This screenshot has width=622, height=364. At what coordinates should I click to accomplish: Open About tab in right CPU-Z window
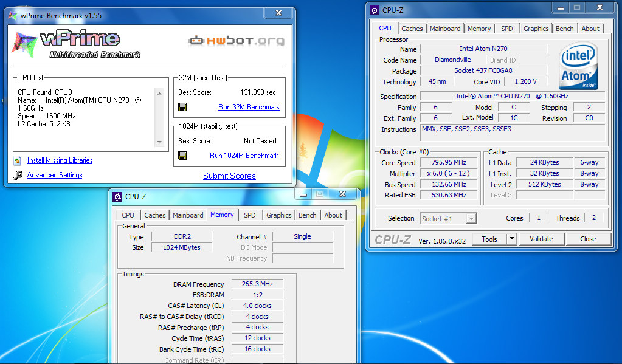click(590, 29)
